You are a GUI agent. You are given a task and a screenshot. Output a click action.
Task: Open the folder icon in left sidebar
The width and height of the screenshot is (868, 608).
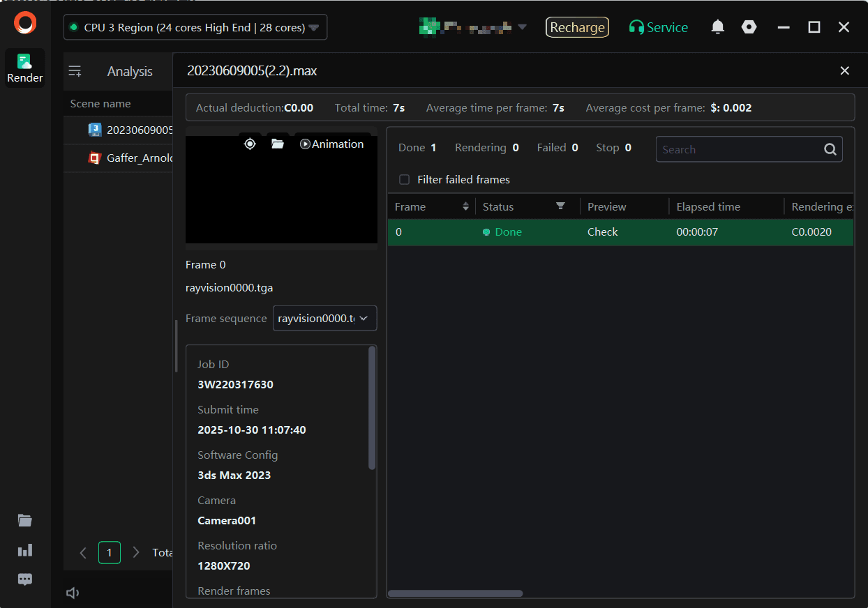point(25,520)
